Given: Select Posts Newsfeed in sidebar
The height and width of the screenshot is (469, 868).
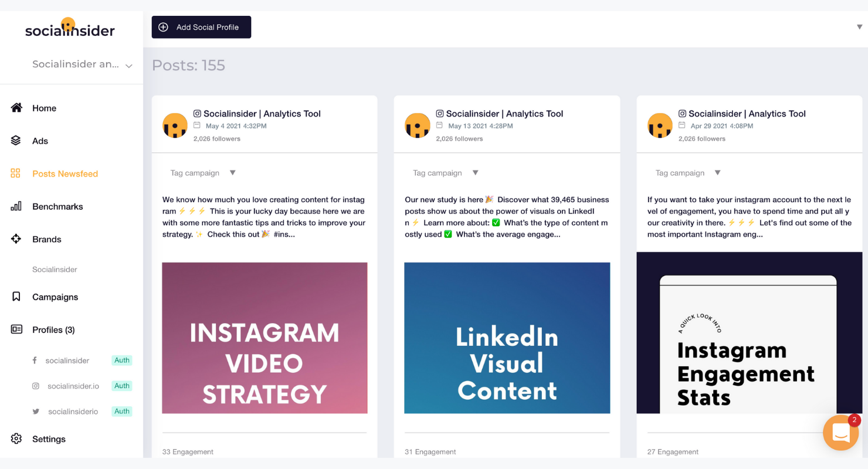Looking at the screenshot, I should point(65,174).
